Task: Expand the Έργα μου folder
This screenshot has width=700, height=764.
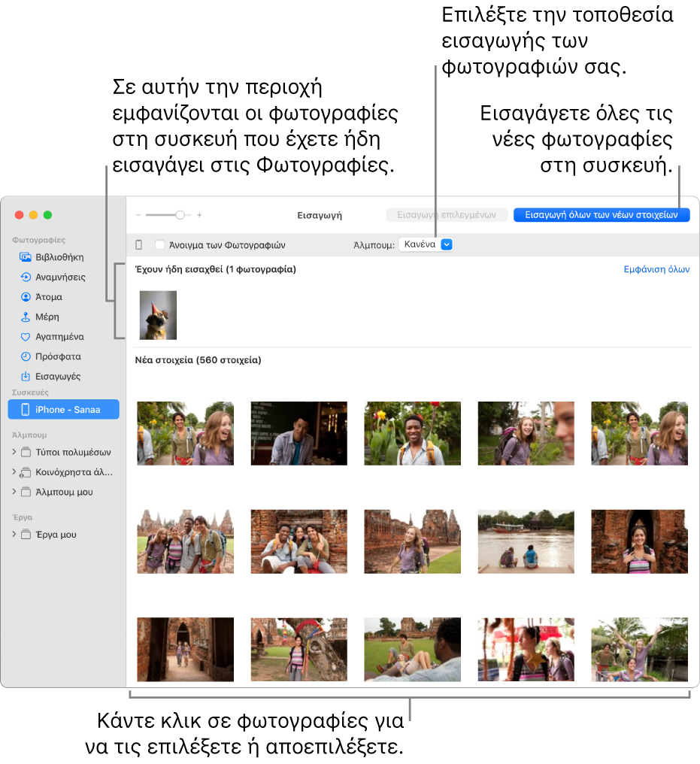Action: click(14, 535)
